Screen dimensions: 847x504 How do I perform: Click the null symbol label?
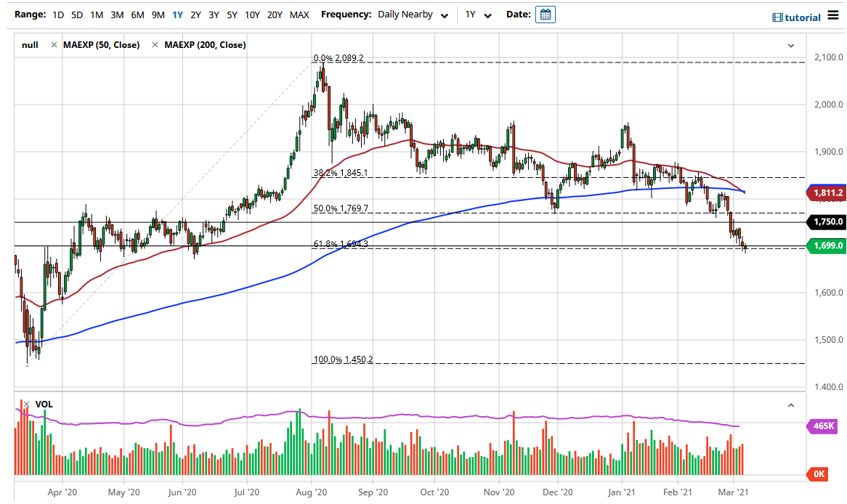pos(30,45)
